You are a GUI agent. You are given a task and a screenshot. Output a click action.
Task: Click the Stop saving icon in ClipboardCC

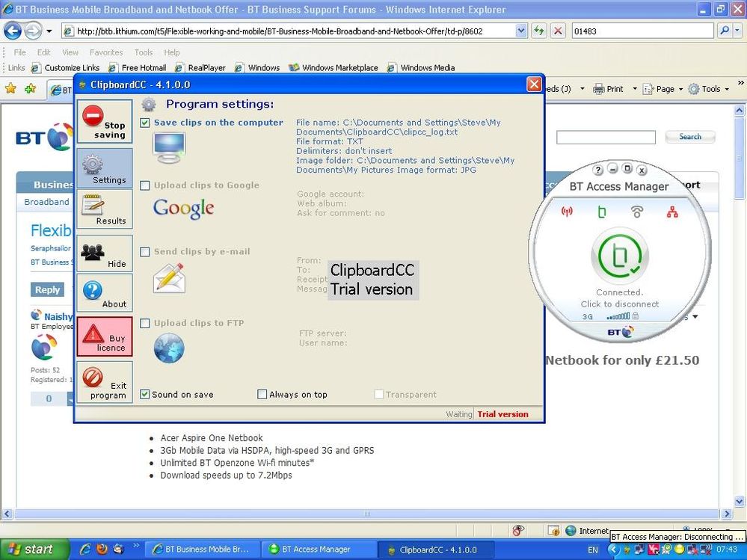93,117
